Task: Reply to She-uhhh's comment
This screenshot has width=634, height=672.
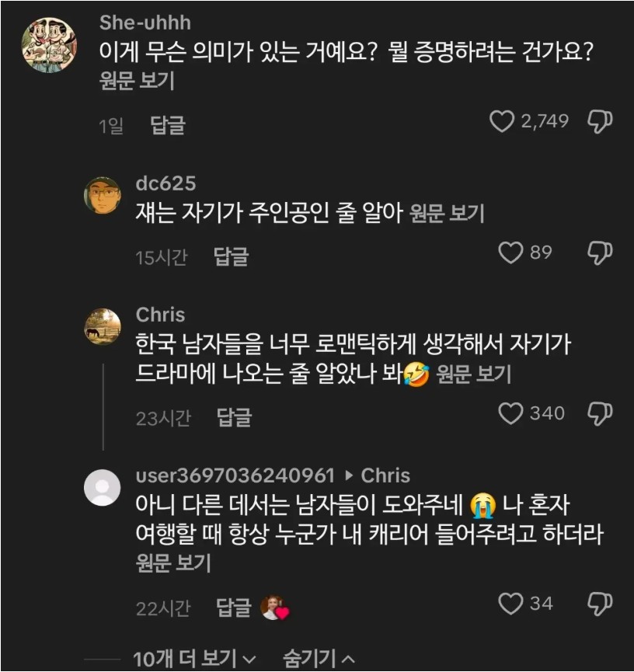Action: (167, 125)
